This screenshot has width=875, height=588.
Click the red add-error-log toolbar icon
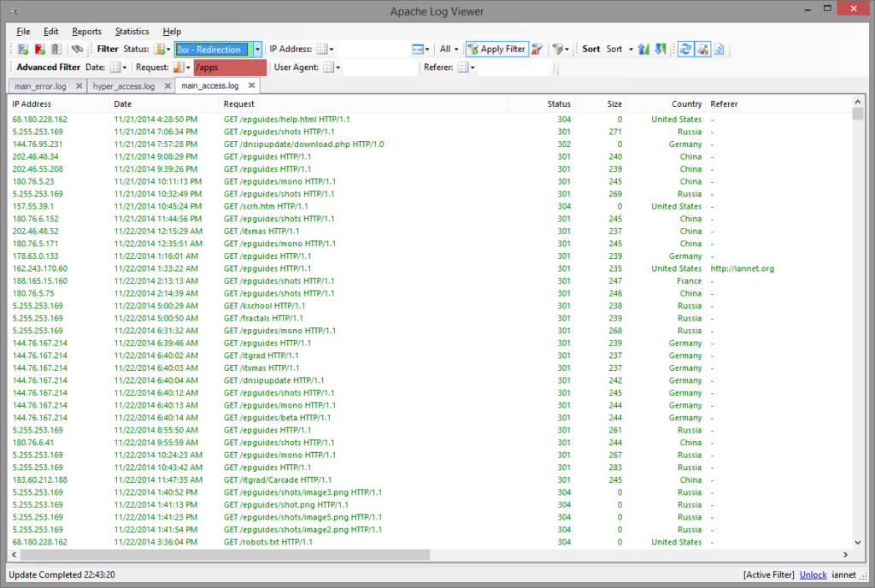[x=39, y=49]
